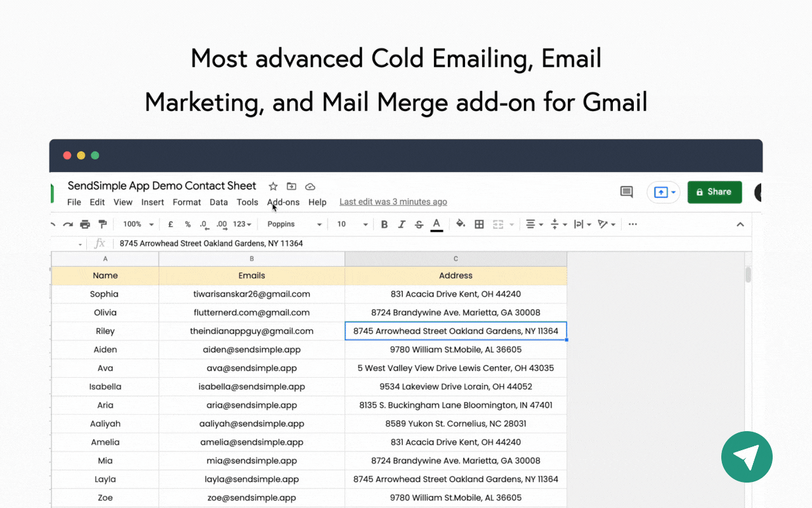
Task: Click the formula bar input
Action: pos(431,244)
